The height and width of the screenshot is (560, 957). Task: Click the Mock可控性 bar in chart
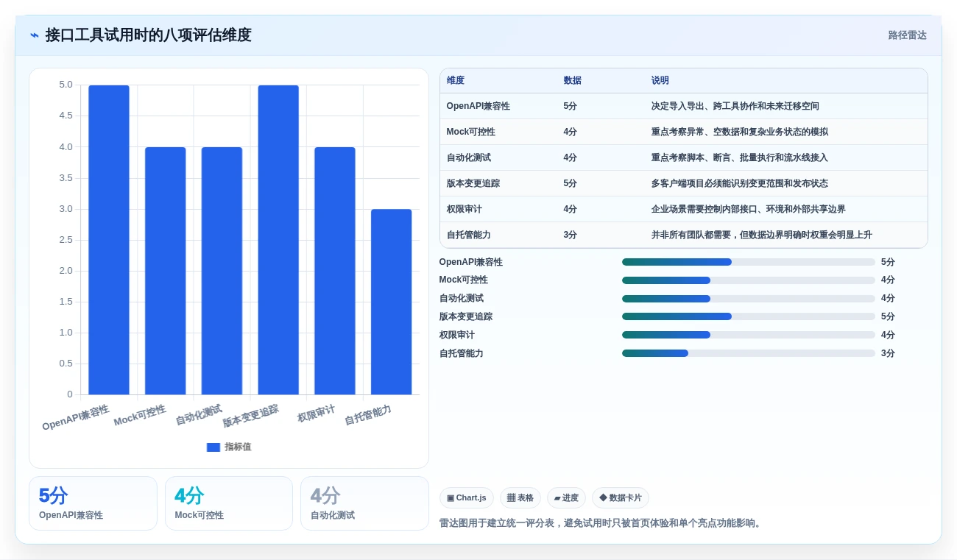click(x=166, y=271)
